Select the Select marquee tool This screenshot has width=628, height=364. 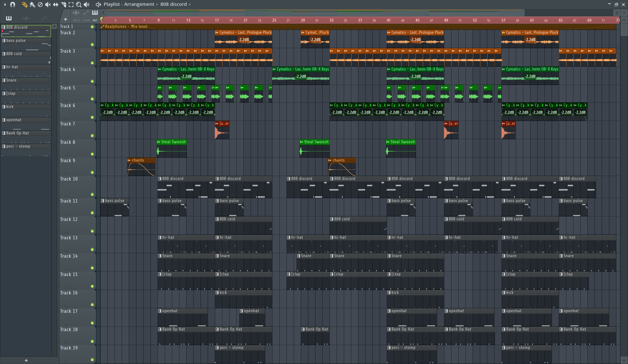[71, 4]
